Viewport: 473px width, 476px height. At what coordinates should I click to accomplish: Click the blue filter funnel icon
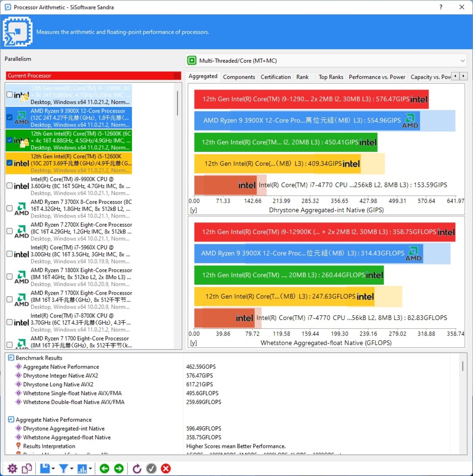(64, 468)
